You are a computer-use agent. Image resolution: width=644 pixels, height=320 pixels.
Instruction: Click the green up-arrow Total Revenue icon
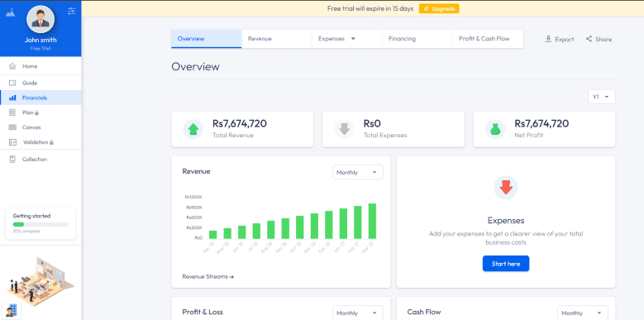(x=193, y=129)
